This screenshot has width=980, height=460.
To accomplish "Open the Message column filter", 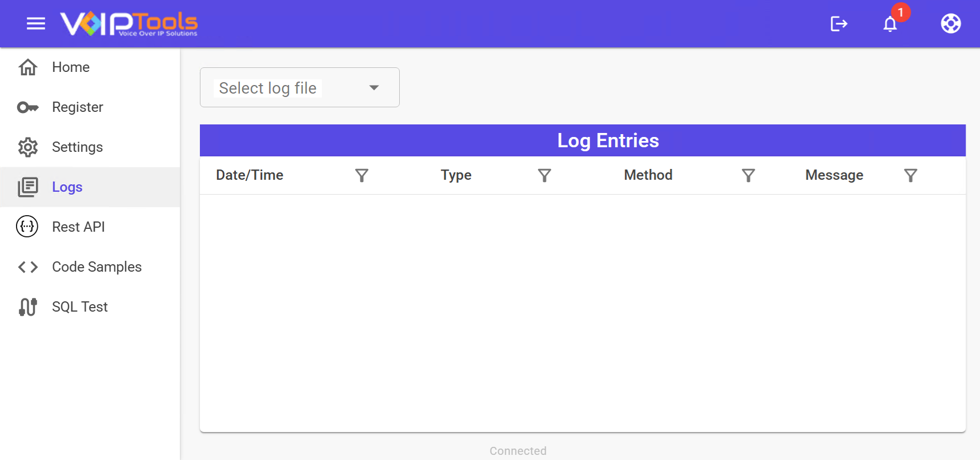I will pos(910,175).
